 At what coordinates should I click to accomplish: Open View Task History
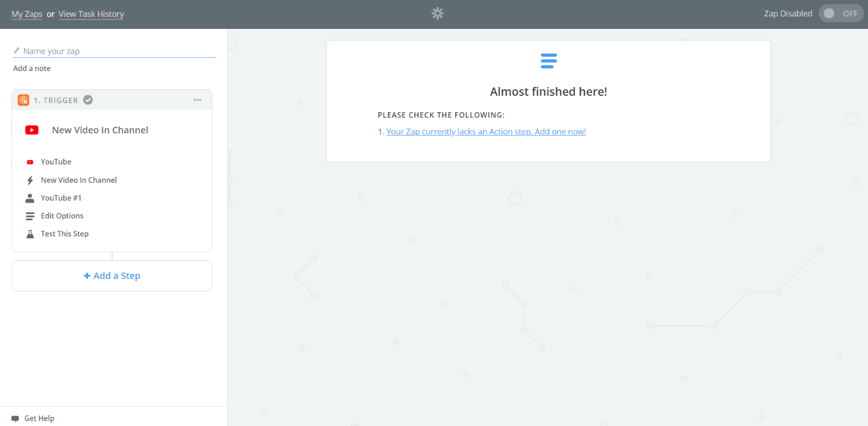tap(91, 13)
